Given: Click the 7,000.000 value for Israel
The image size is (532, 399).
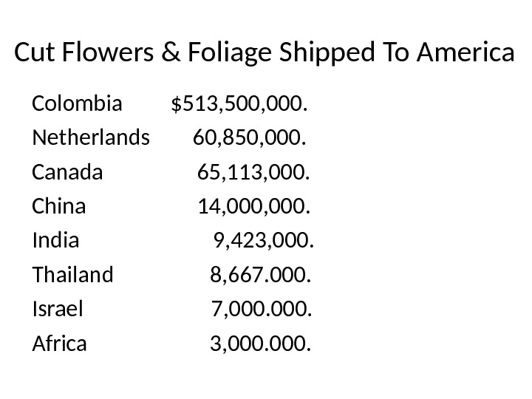Looking at the screenshot, I should pos(262,309).
